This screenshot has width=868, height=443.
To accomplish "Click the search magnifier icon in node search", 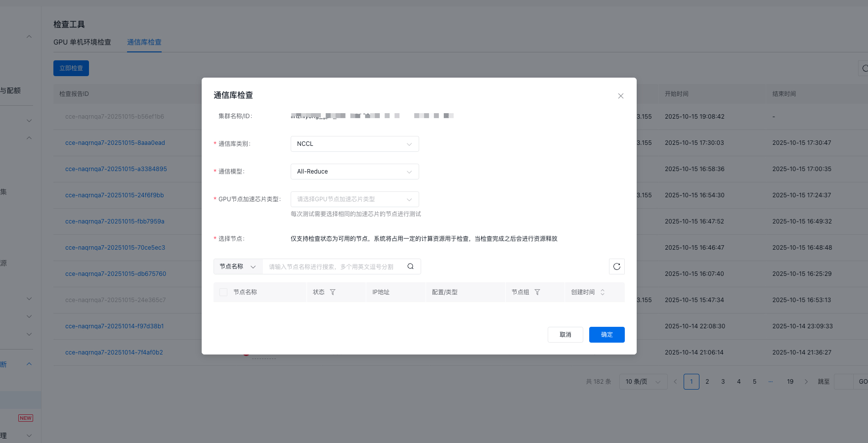I will click(410, 266).
